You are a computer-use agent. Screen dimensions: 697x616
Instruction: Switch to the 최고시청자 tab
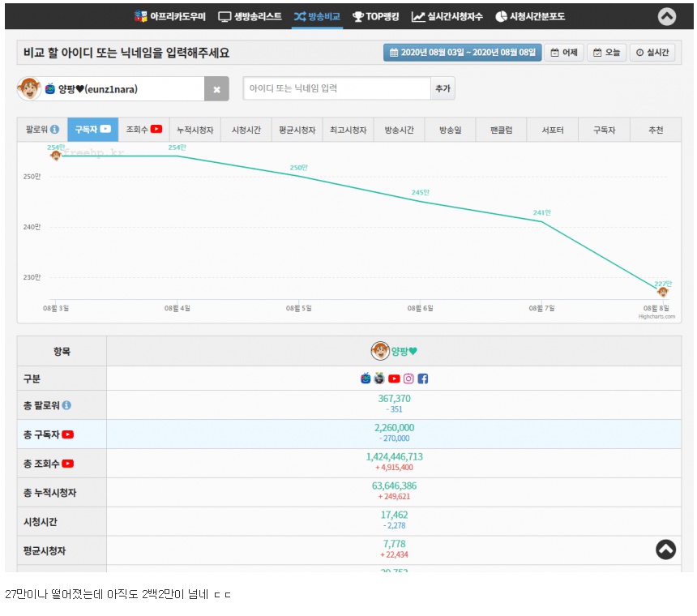(348, 130)
